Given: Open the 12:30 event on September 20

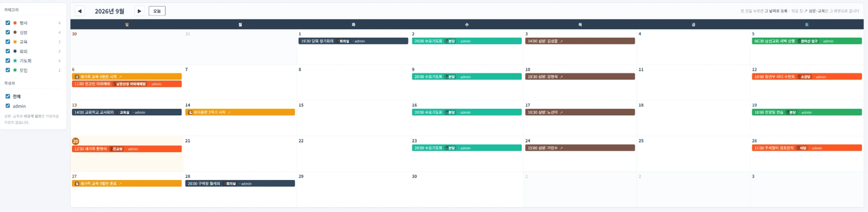Looking at the screenshot, I should point(126,148).
